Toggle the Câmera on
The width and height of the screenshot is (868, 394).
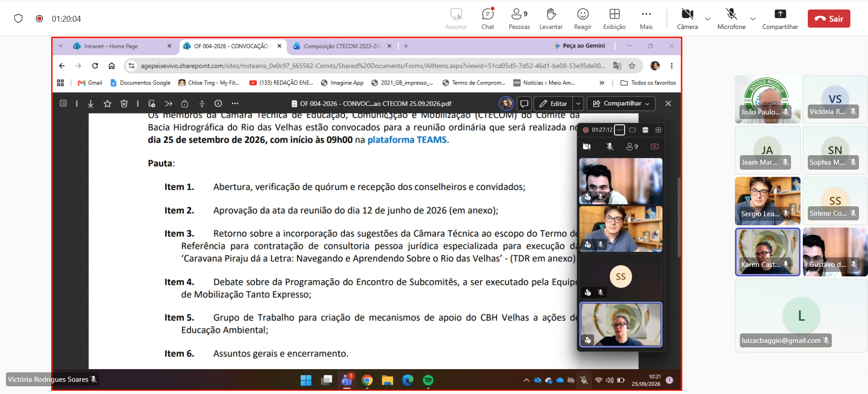(x=687, y=19)
